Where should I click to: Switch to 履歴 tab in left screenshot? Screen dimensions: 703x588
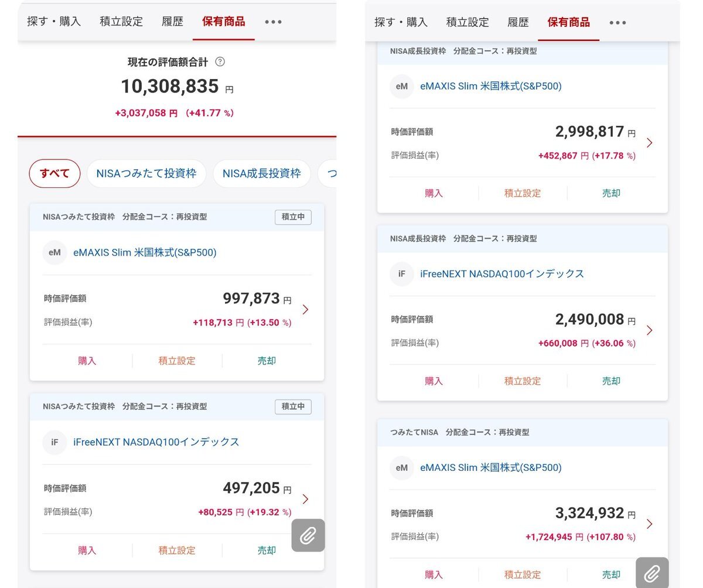click(x=172, y=22)
